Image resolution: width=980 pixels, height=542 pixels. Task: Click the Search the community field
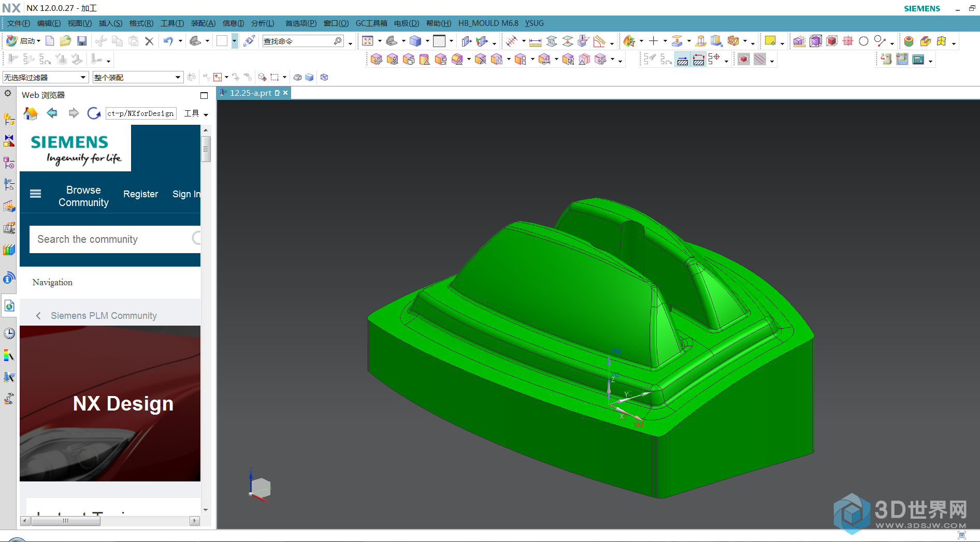coord(115,239)
